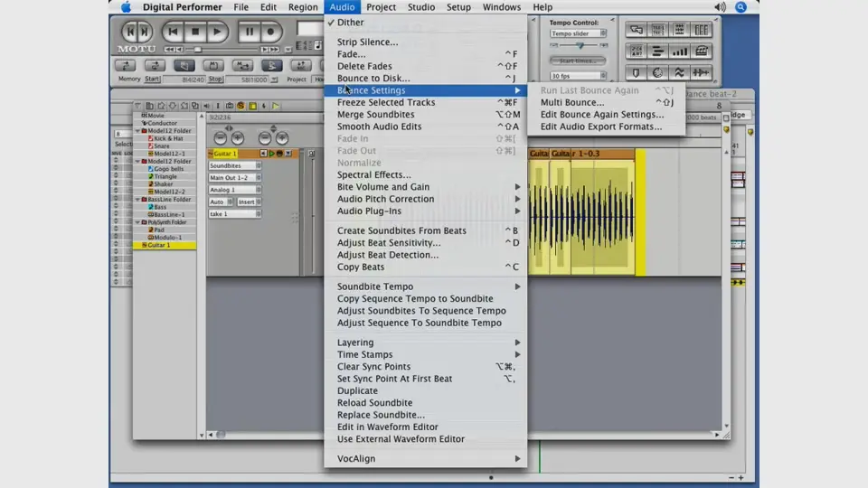Toggle the Overdub record mode button
This screenshot has width=868, height=488.
point(213,66)
